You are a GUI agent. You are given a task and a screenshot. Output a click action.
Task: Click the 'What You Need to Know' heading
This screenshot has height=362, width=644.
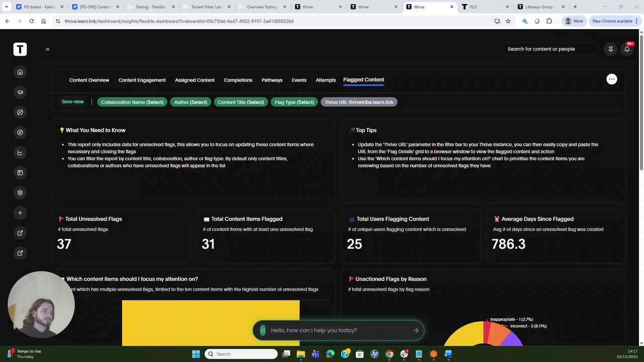[96, 130]
